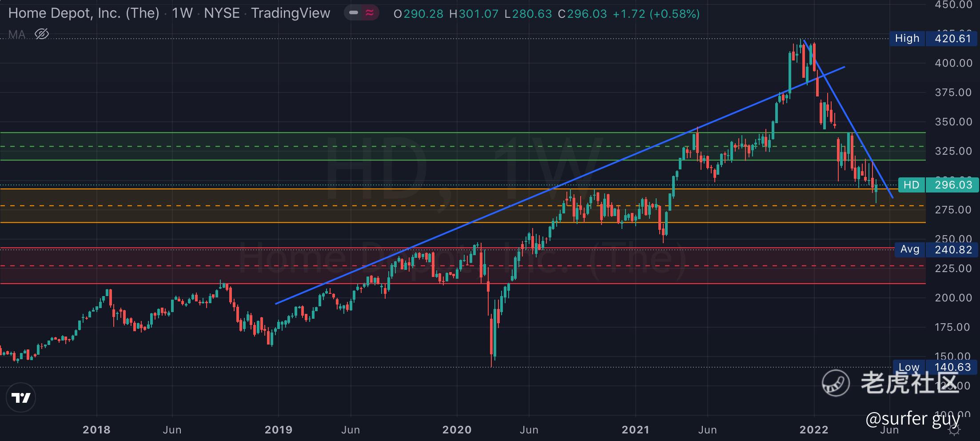Click the 400.00 price axis label
The width and height of the screenshot is (980, 441).
pos(953,63)
